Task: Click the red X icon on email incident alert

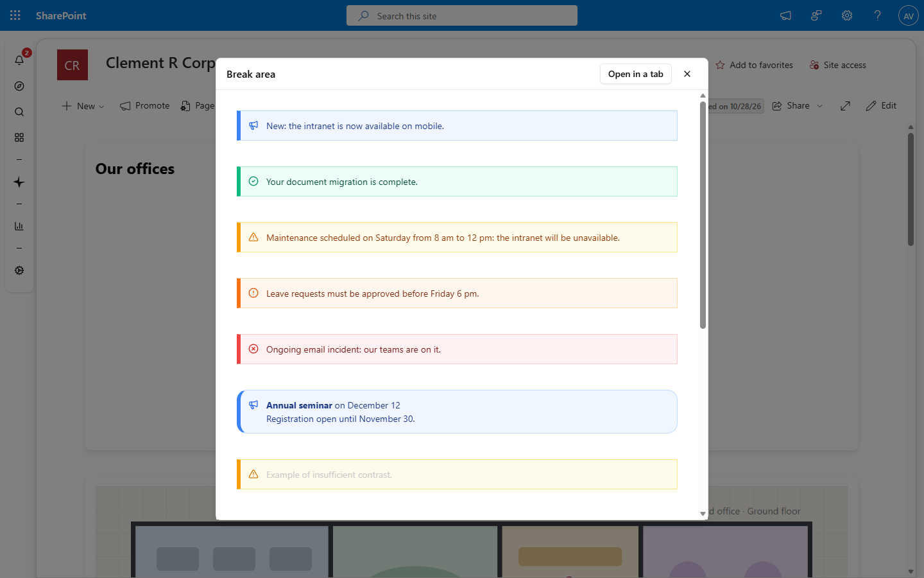Action: click(x=253, y=349)
